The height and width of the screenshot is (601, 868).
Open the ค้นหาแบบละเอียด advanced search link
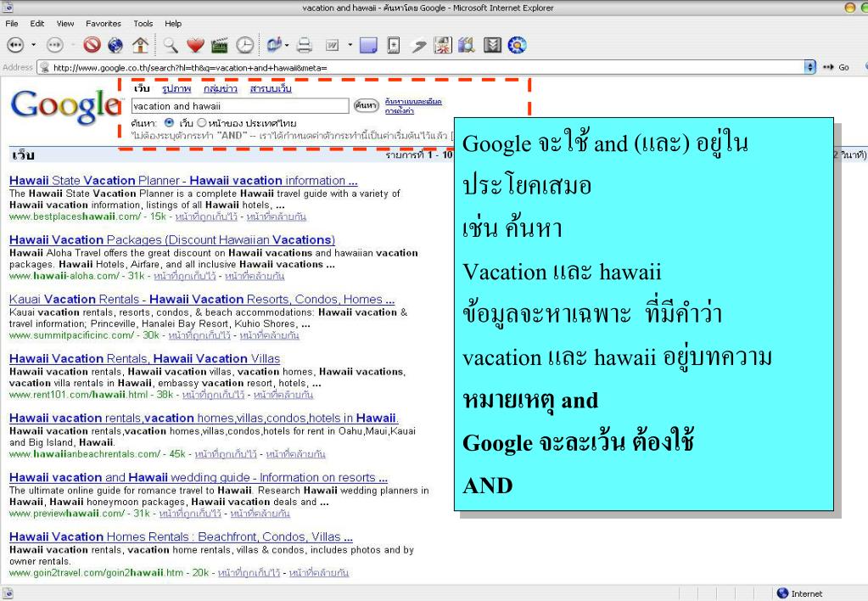[413, 101]
